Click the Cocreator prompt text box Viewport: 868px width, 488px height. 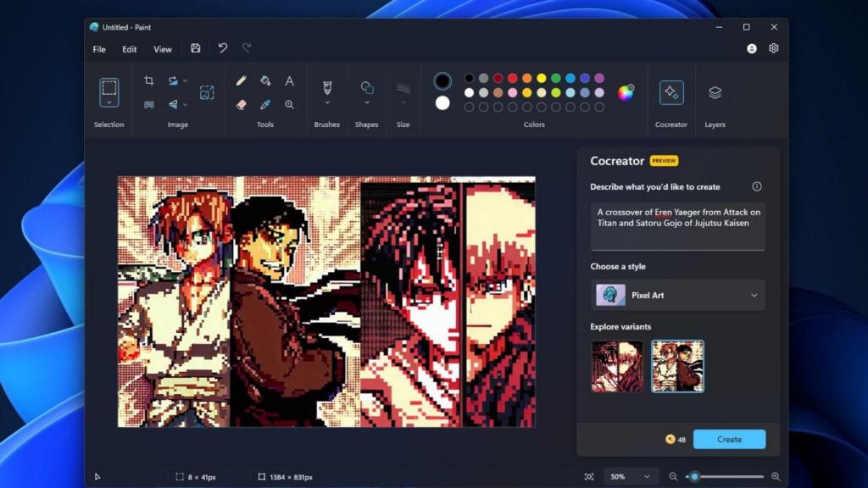[677, 226]
